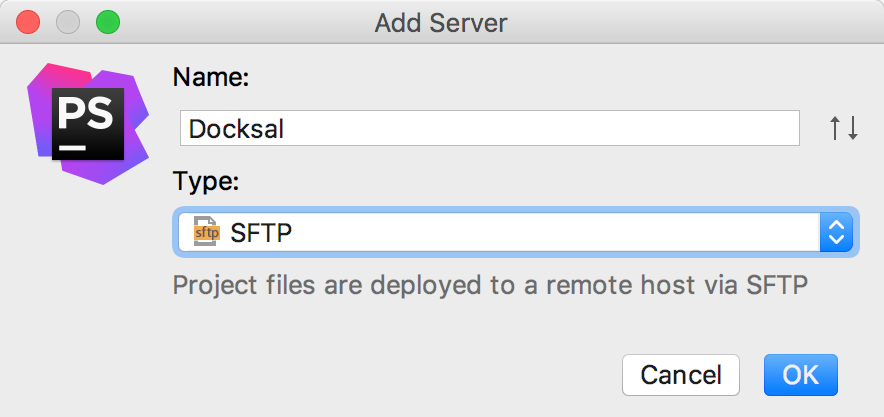Click the word 'Docksal' in the Name field

coord(237,129)
